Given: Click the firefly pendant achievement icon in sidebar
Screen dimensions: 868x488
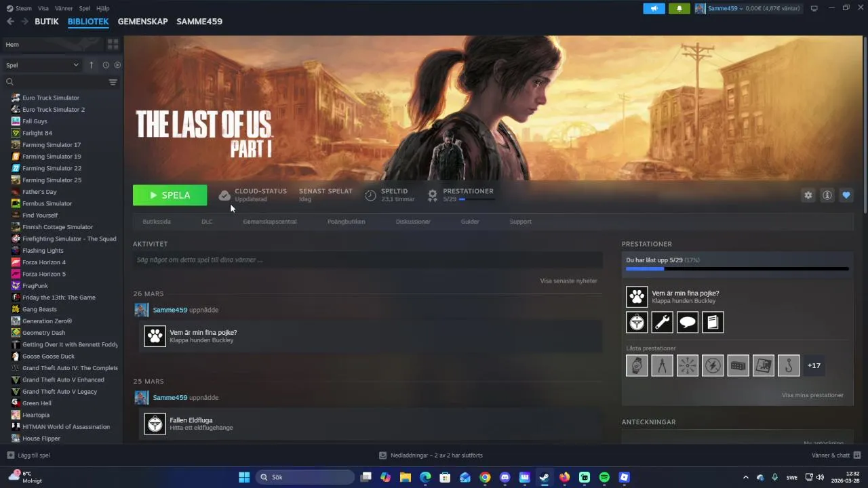Looking at the screenshot, I should [637, 322].
